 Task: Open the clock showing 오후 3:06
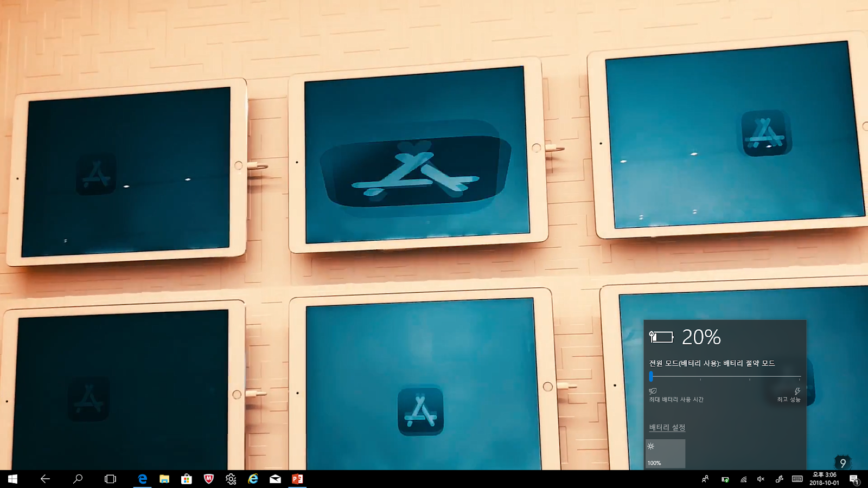[x=824, y=479]
